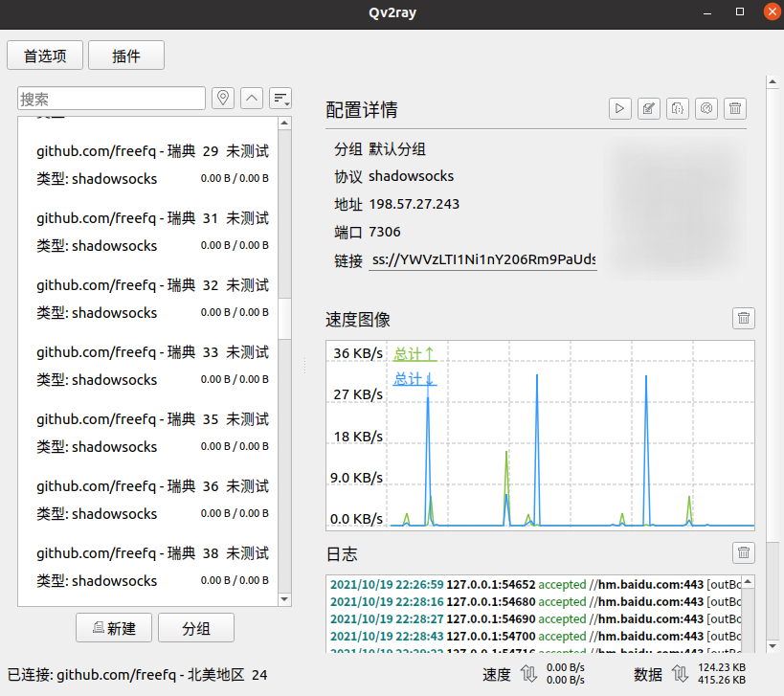Viewport: 784px width, 696px height.
Task: Click inside the 搜索 search field
Action: 110,98
